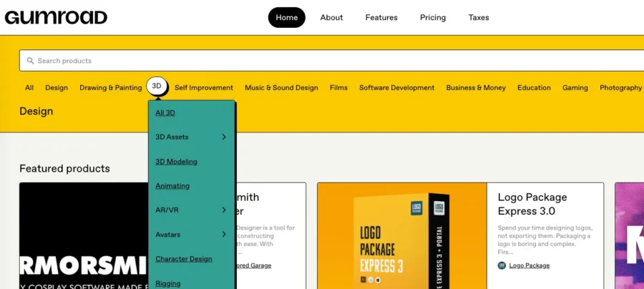Open the Home nav button
This screenshot has height=289, width=644.
287,18
